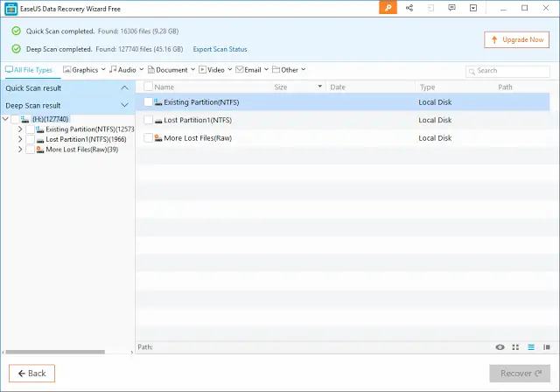Switch to large icons view
This screenshot has height=392, width=560.
tap(515, 347)
